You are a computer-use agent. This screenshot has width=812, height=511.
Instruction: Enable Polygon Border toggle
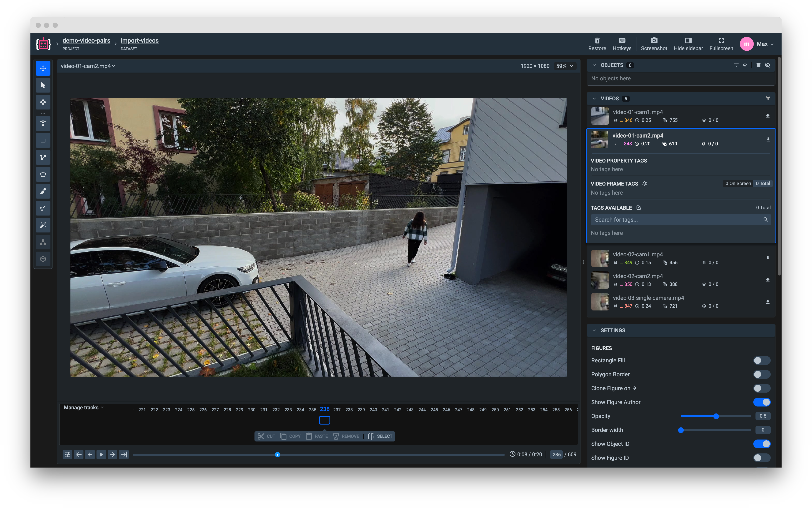tap(761, 374)
